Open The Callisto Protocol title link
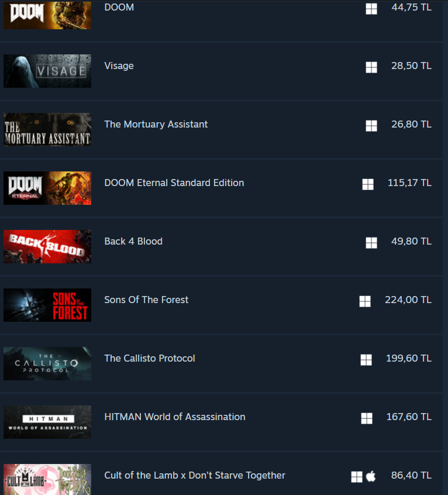 pos(150,358)
